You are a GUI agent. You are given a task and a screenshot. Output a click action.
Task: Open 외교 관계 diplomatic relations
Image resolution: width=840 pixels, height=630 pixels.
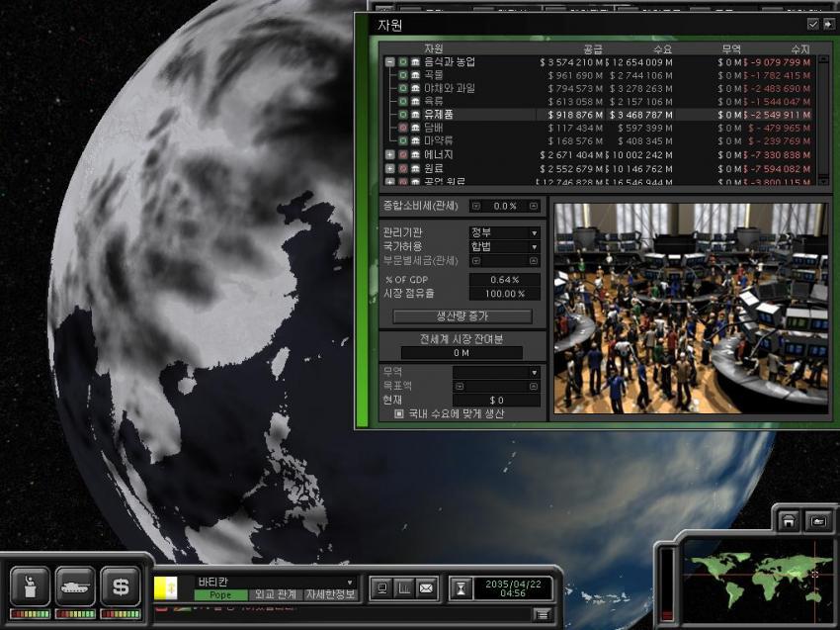(276, 595)
